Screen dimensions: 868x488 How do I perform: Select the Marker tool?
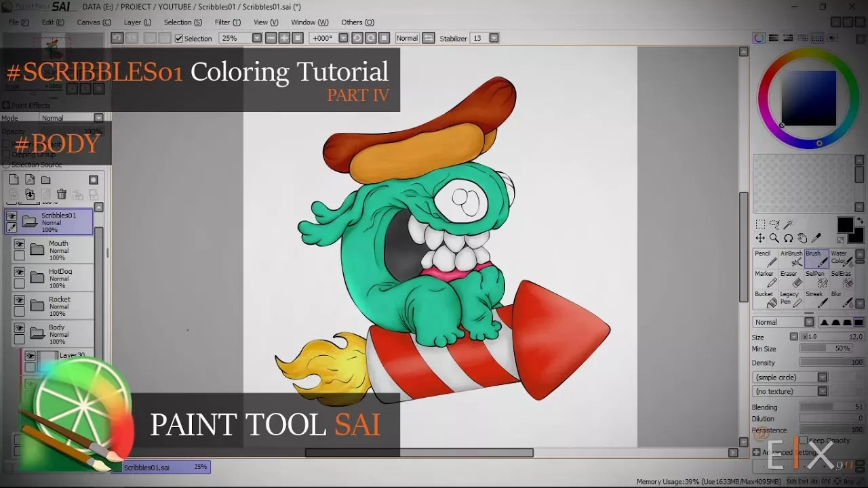coord(766,279)
